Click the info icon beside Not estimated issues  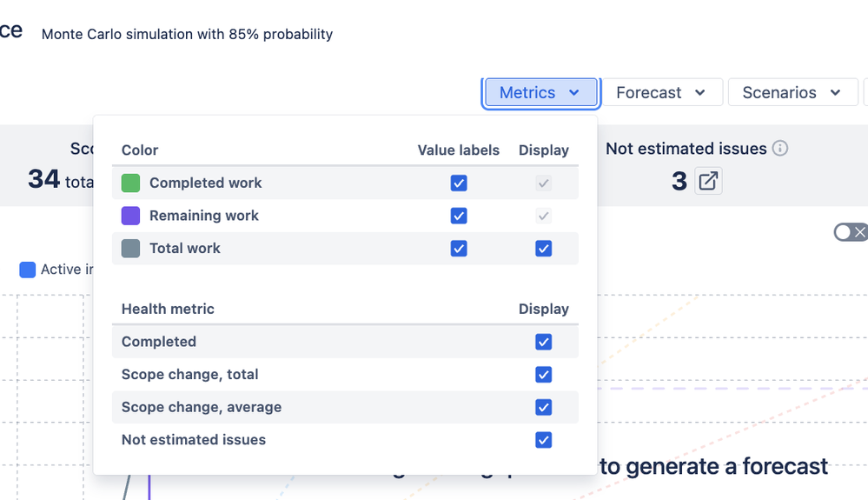coord(780,149)
